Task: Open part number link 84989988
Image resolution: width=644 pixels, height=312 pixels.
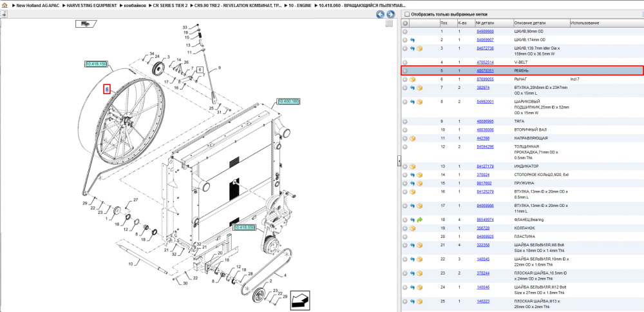Action: click(485, 32)
